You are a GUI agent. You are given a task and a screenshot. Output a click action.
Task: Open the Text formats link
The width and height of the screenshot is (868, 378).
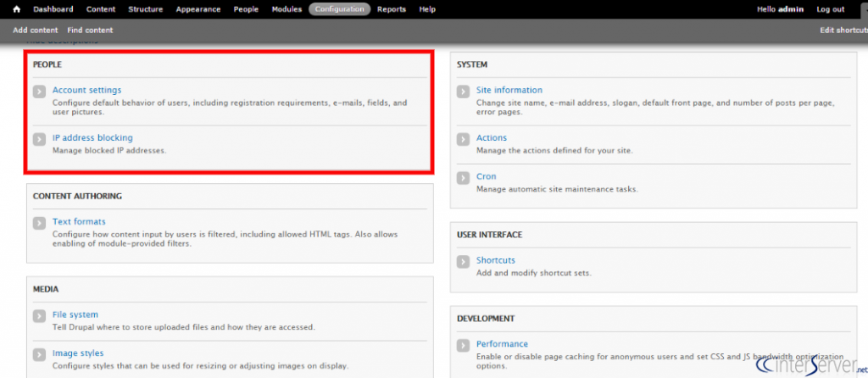(x=79, y=221)
